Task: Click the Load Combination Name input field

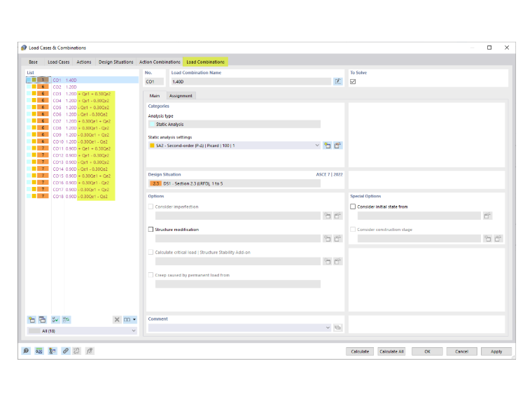Action: point(251,81)
